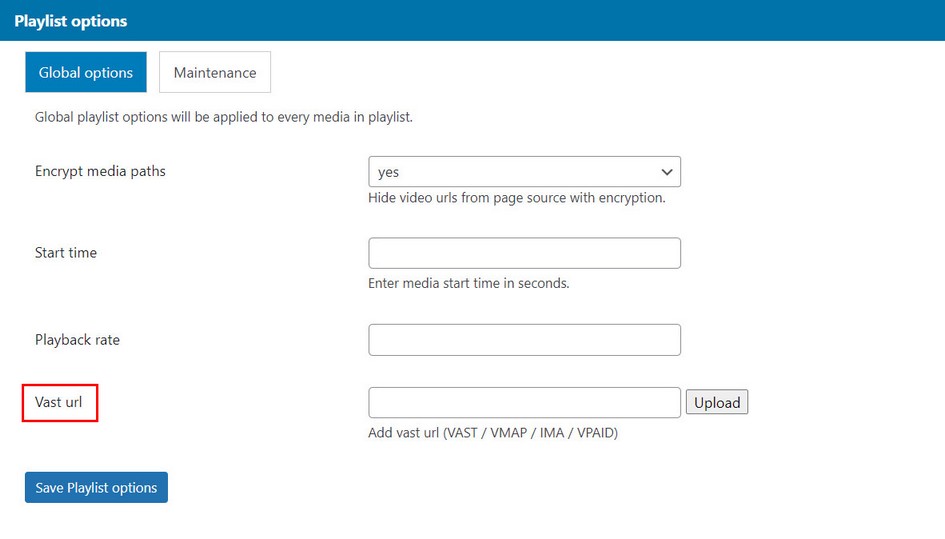The height and width of the screenshot is (539, 945).
Task: Open the Encrypt media paths dropdown
Action: 523,171
